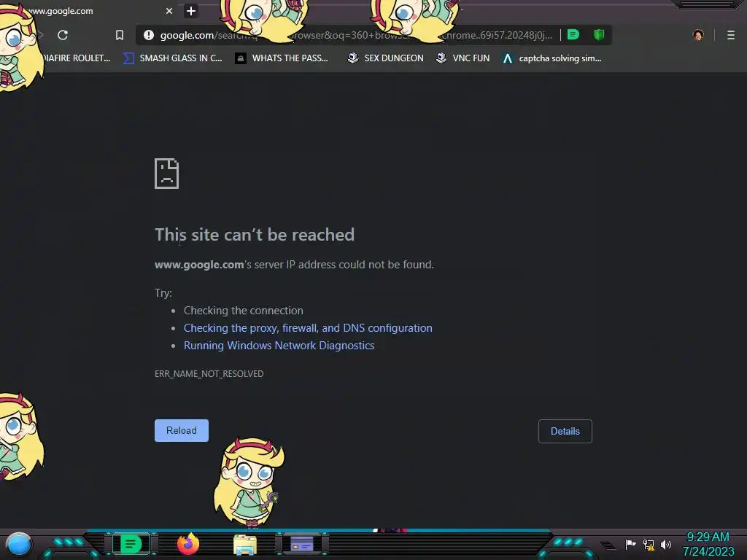Open the green shield extension icon

click(599, 35)
